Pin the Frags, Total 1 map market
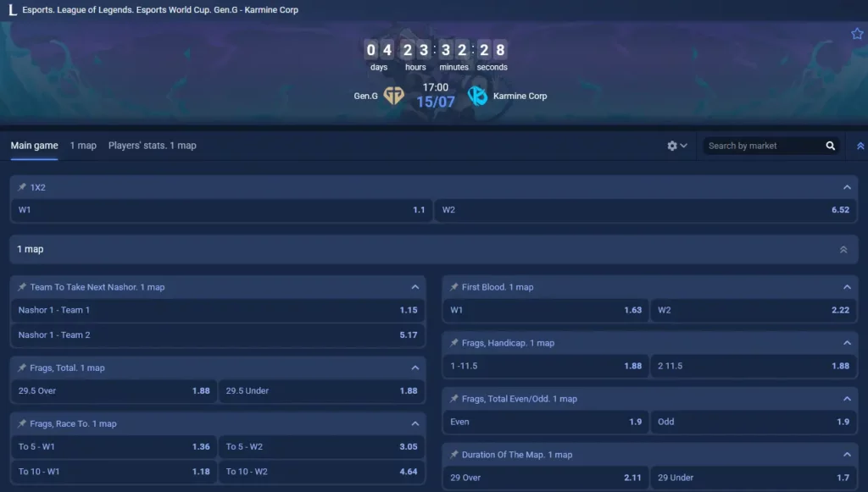Image resolution: width=868 pixels, height=492 pixels. point(22,368)
